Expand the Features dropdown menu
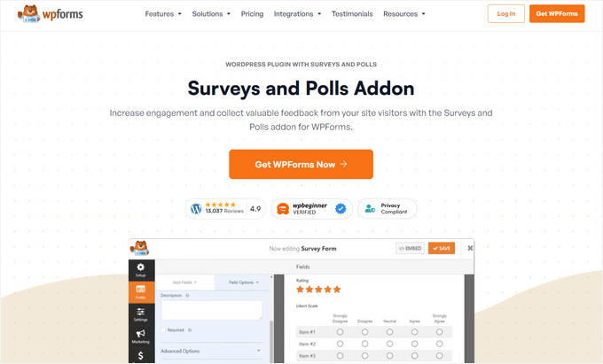 (163, 14)
